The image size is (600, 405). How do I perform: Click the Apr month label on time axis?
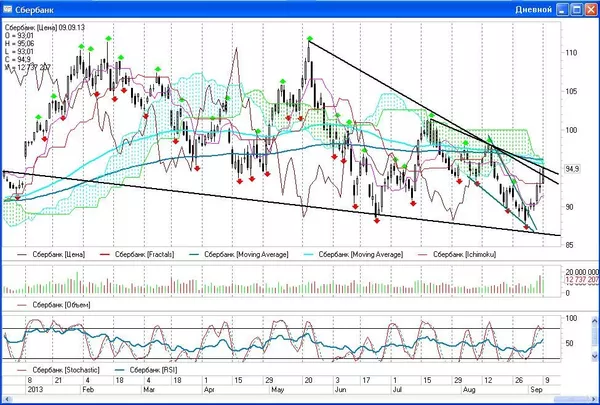coord(209,390)
